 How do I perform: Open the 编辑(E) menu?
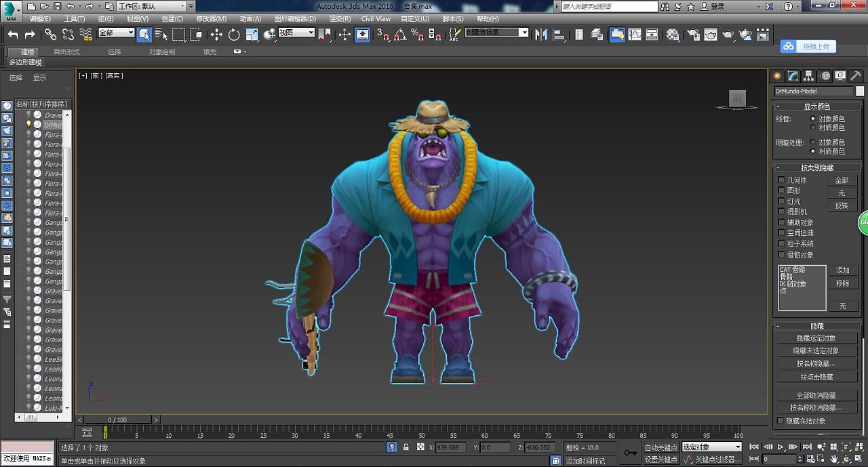pyautogui.click(x=40, y=19)
